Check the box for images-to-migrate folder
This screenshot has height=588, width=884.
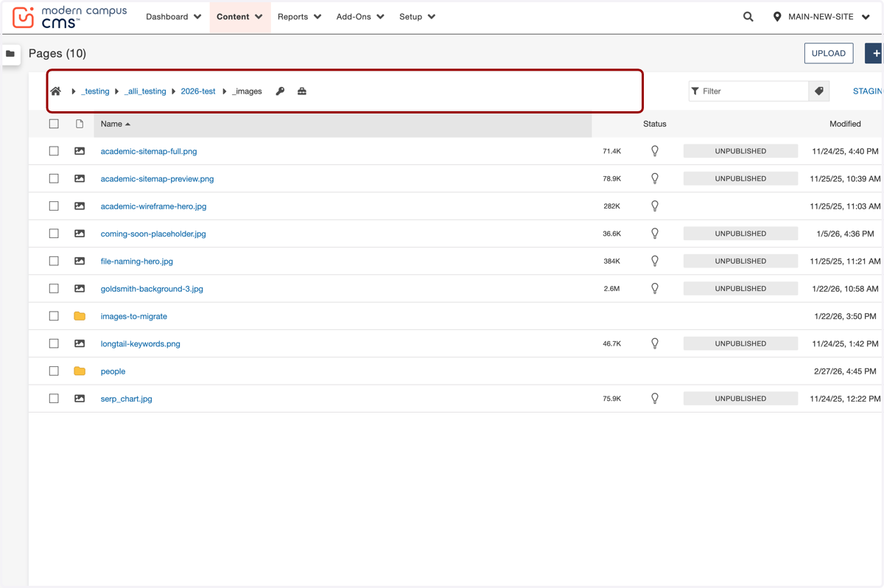tap(54, 316)
